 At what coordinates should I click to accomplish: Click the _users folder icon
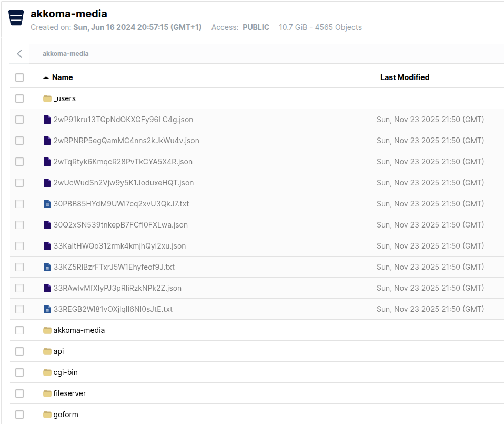47,98
